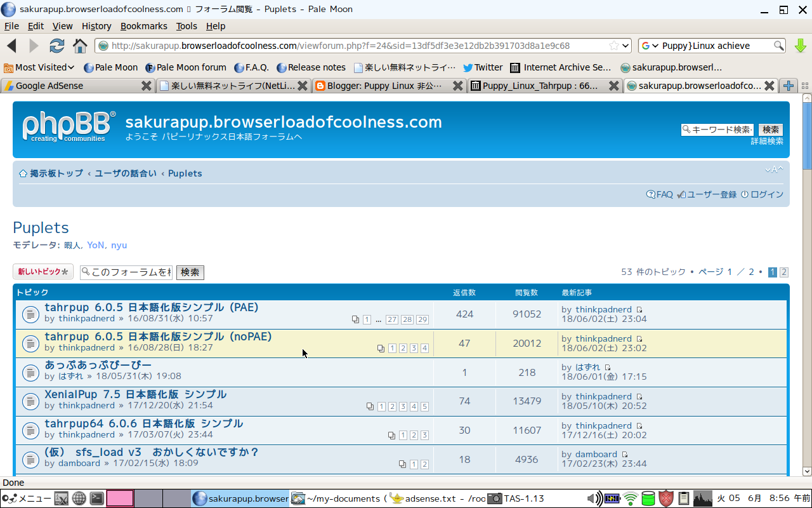Switch to the pink desktop pager square
Image resolution: width=812 pixels, height=508 pixels.
click(x=120, y=498)
